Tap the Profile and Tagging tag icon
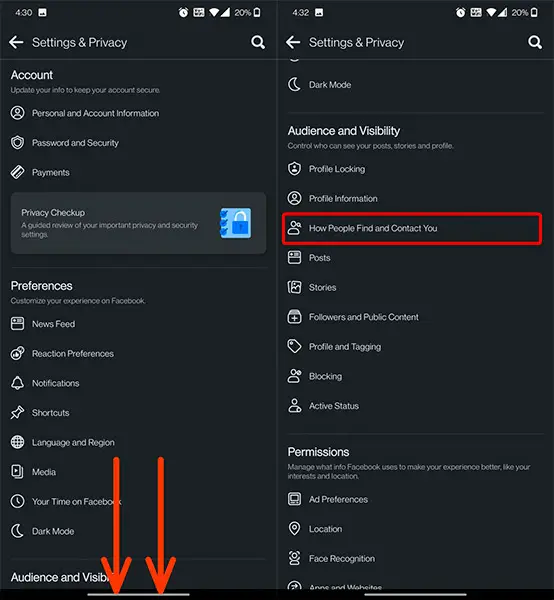The height and width of the screenshot is (600, 554). point(294,346)
